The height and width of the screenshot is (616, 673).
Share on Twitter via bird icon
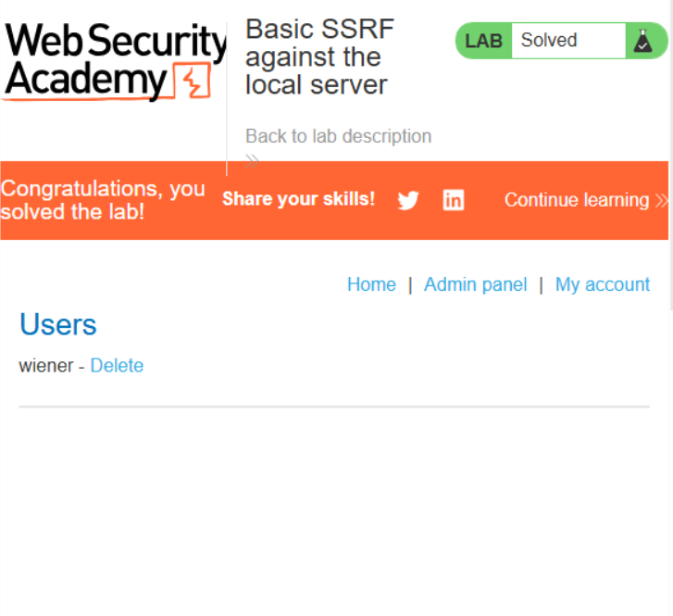tap(408, 200)
